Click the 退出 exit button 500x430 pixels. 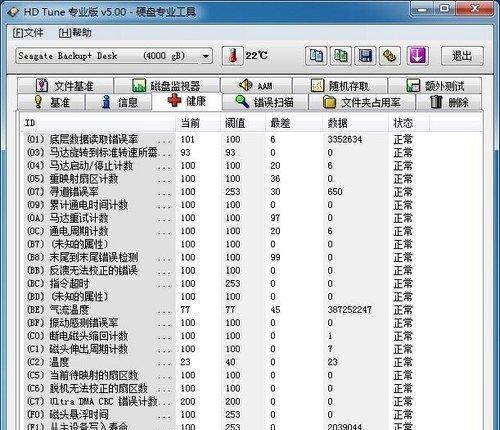pos(462,56)
